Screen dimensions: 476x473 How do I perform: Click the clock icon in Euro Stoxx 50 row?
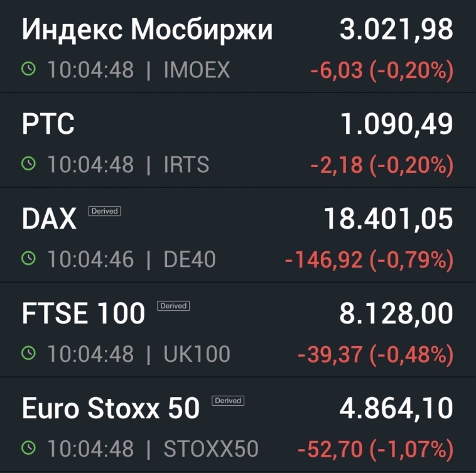point(28,449)
